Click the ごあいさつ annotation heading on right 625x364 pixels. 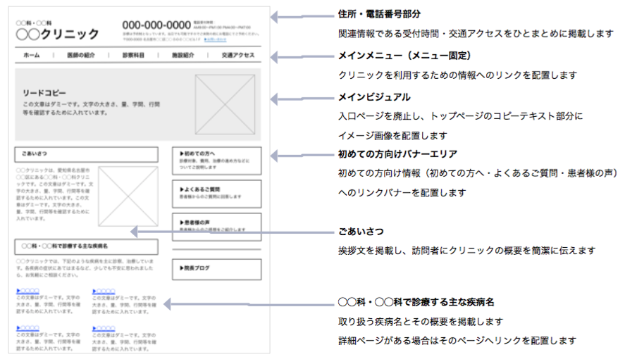point(361,232)
